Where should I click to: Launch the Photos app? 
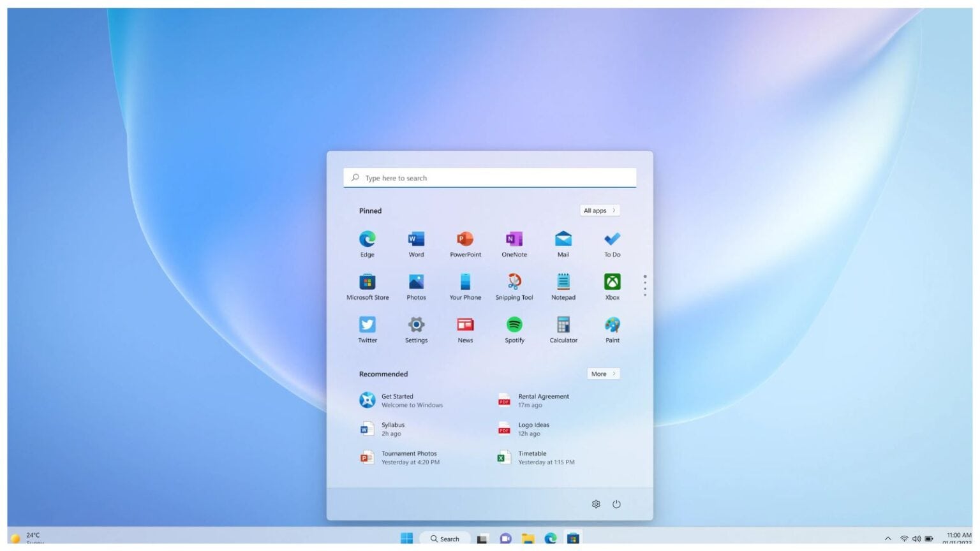point(416,286)
